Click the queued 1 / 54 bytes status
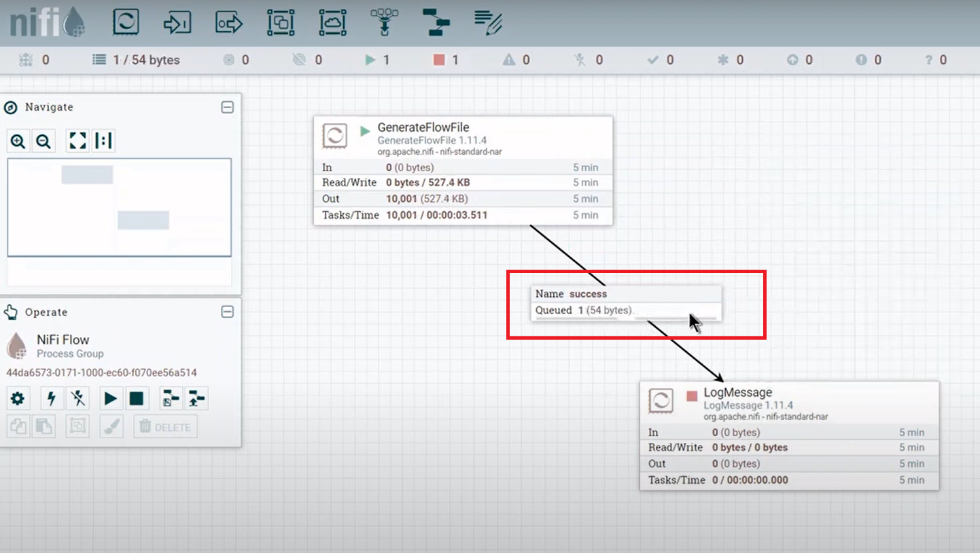The width and height of the screenshot is (980, 553). (x=136, y=60)
